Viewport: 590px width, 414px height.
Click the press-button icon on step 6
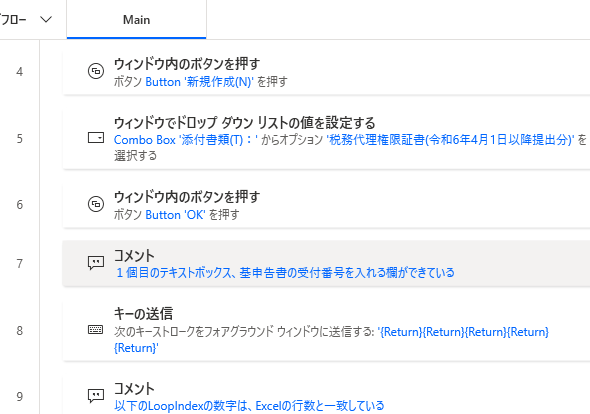pyautogui.click(x=96, y=204)
